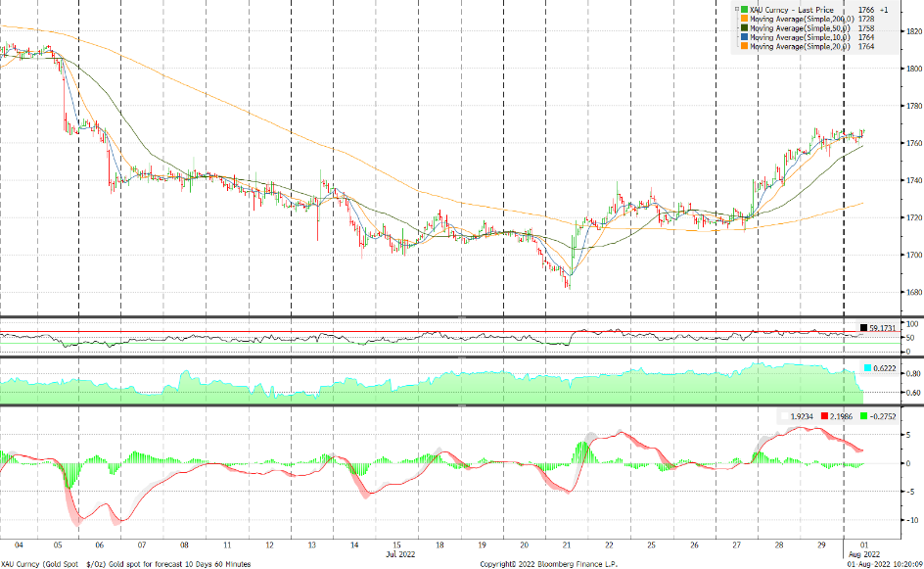Viewport: 924px width, 569px height.
Task: Click the Aug 2022 month label
Action: point(864,554)
